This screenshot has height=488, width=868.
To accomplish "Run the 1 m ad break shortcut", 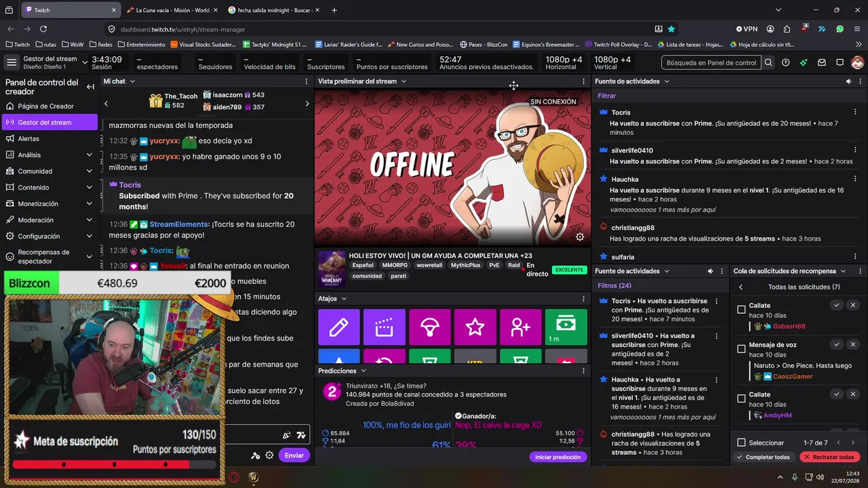I will pyautogui.click(x=566, y=327).
